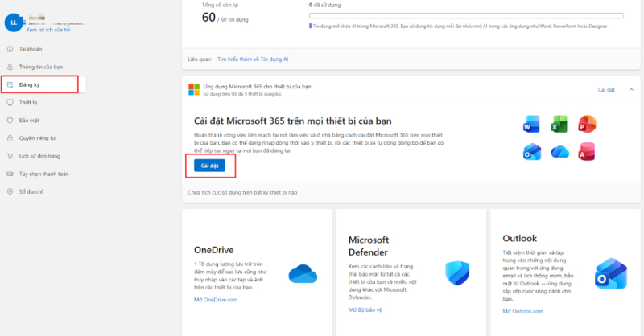
Task: Click the Excel app icon
Action: point(559,125)
